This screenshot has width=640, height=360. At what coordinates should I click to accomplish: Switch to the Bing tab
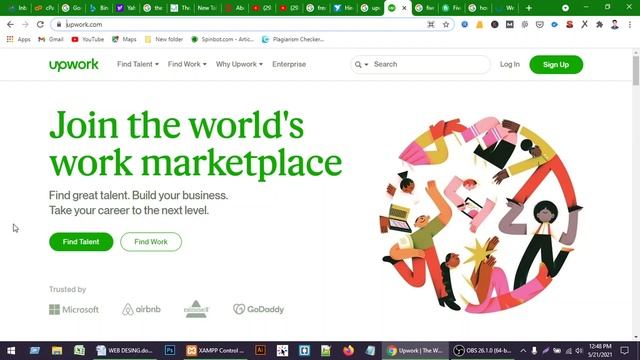(99, 8)
